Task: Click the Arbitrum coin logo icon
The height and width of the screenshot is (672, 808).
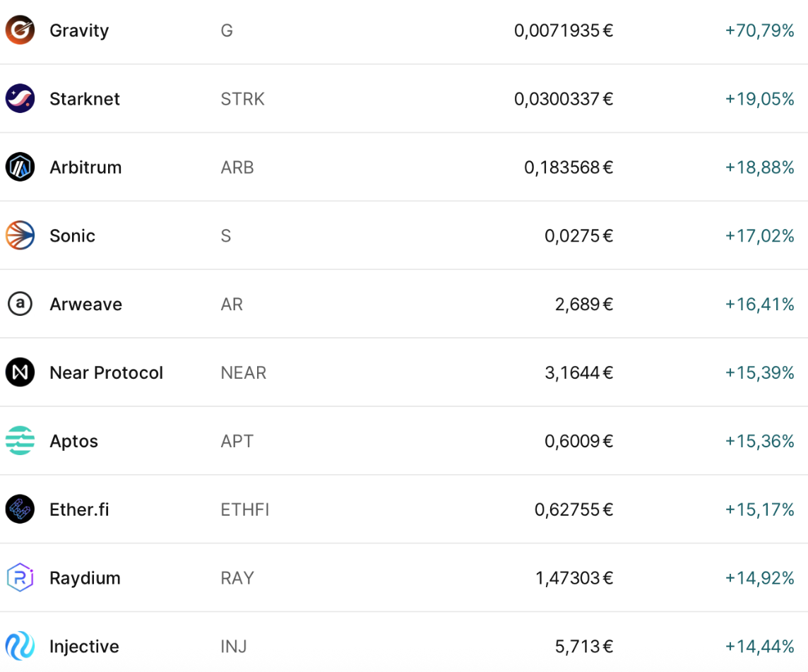Action: coord(20,167)
